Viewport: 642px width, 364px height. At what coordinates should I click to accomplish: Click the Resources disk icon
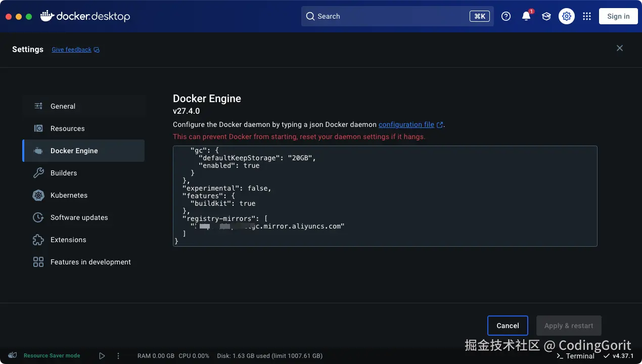(x=38, y=128)
